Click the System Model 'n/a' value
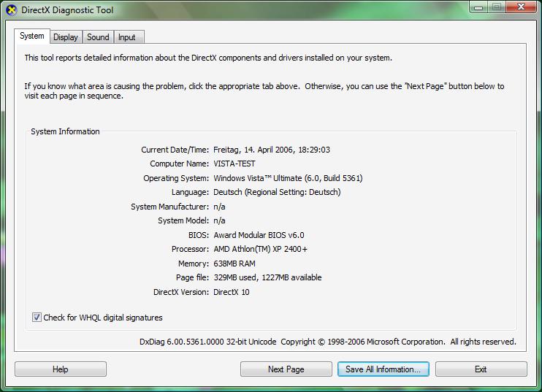Viewport: 542px width, 392px height. (219, 220)
